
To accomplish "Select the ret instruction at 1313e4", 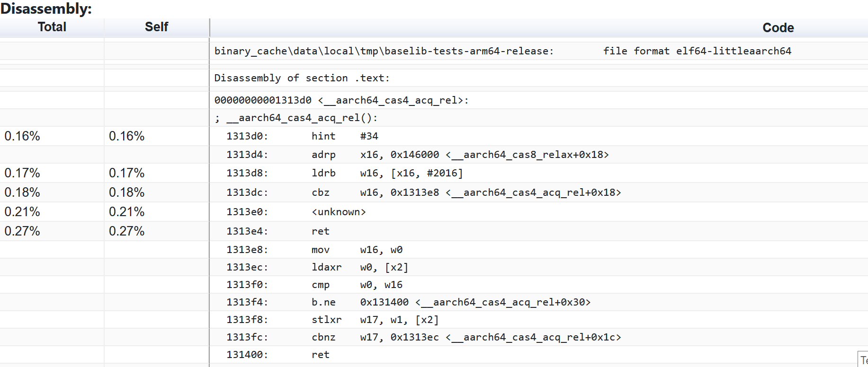I will (x=320, y=231).
